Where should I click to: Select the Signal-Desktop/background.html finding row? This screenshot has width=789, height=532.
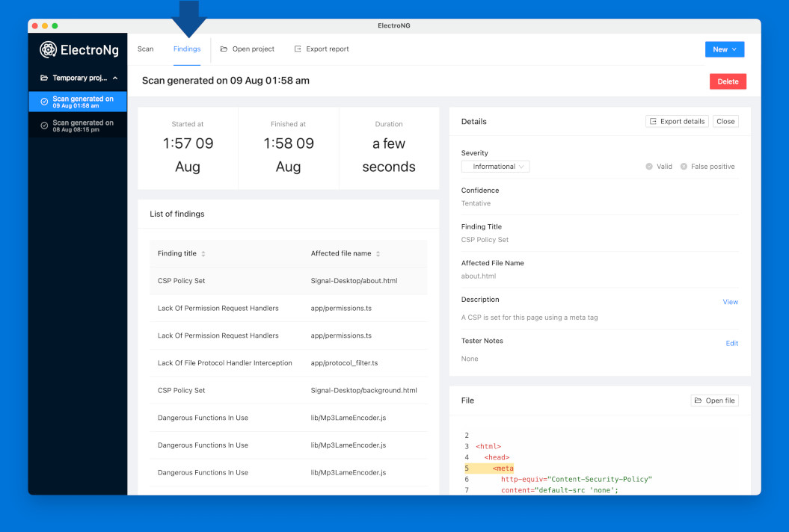point(289,390)
